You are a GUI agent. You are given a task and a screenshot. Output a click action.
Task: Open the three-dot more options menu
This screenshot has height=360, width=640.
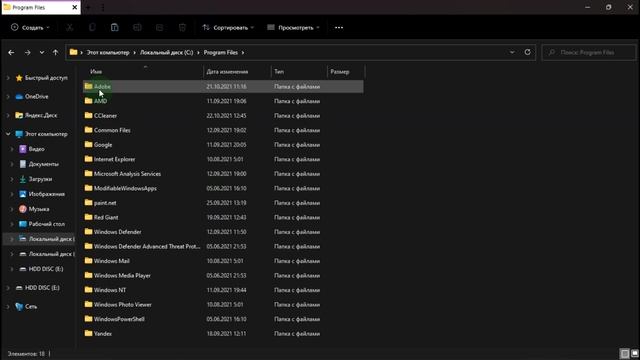(x=339, y=27)
